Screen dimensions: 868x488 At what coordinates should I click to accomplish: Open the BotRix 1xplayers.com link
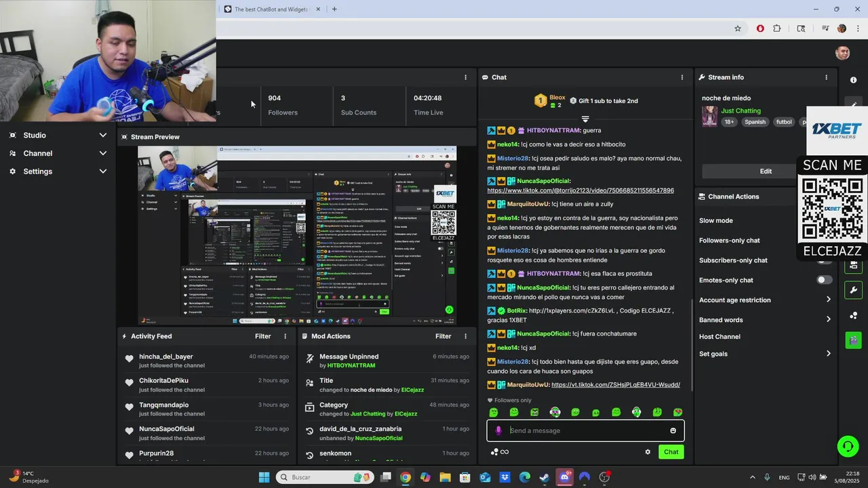[x=572, y=310]
